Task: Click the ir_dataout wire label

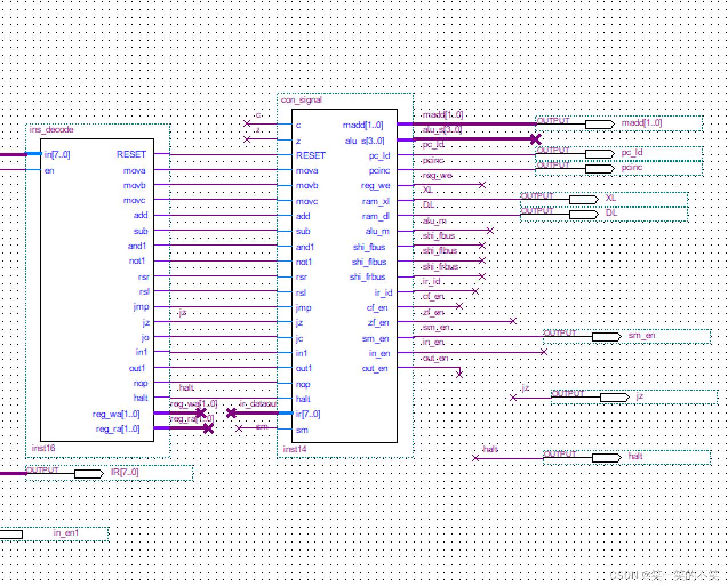Action: [x=258, y=404]
